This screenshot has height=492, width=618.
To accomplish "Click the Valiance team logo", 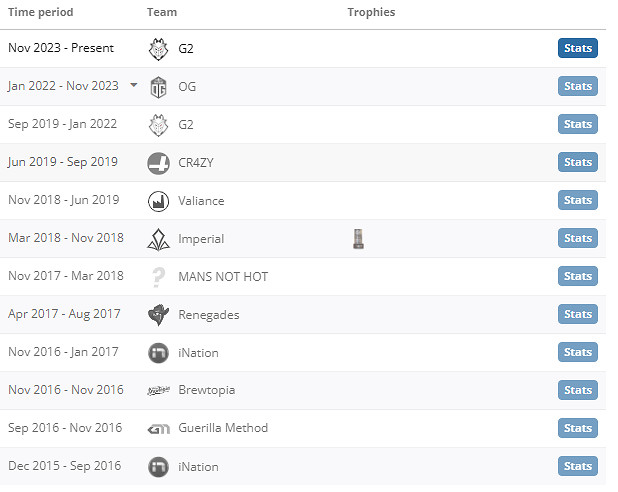I will (158, 200).
